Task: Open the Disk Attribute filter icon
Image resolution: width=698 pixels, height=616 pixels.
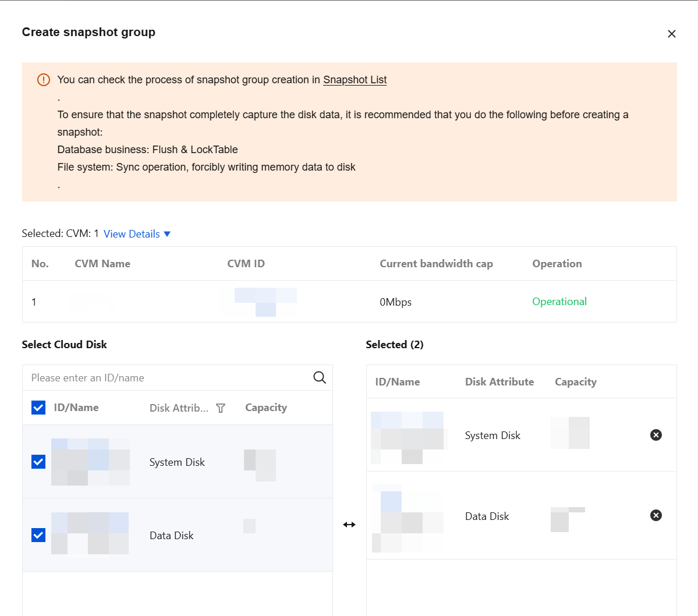Action: pyautogui.click(x=221, y=408)
